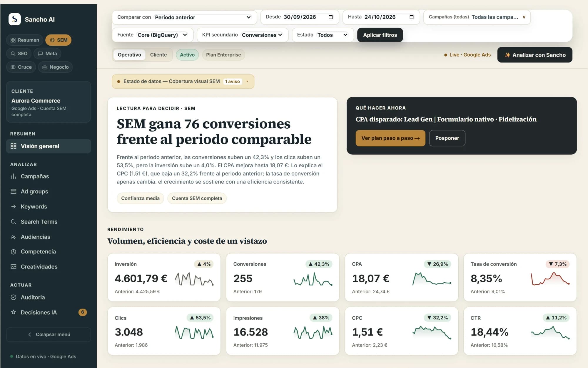Viewport: 588px width, 368px height.
Task: Click the Competencia clock icon
Action: click(x=13, y=252)
